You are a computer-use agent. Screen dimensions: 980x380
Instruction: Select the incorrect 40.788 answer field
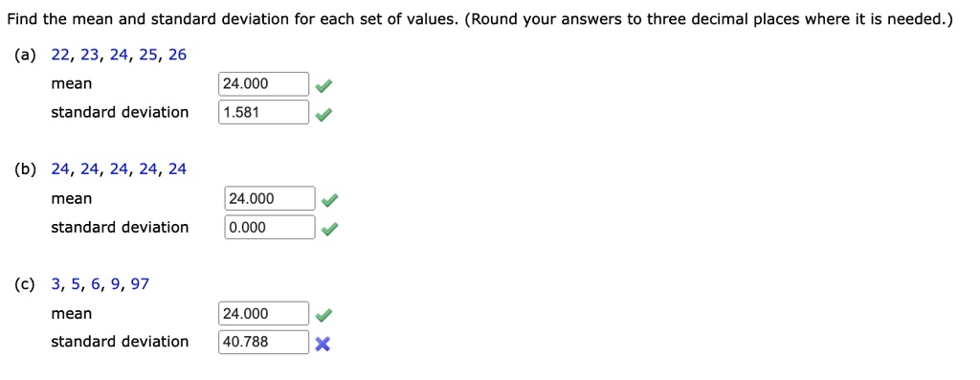[264, 342]
